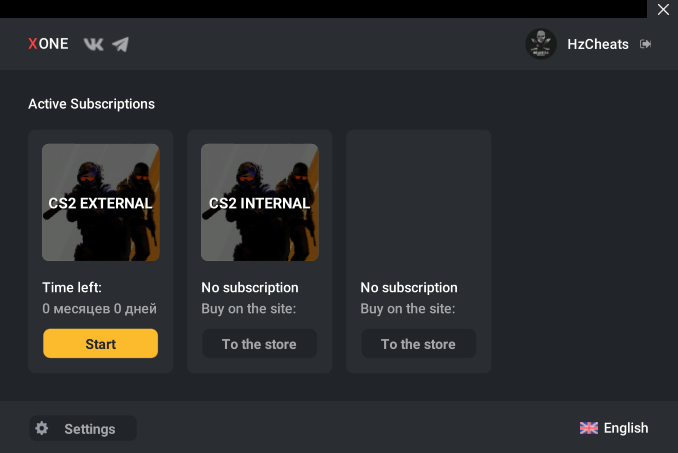Open the Telegram channel icon
The width and height of the screenshot is (678, 453).
[x=121, y=44]
